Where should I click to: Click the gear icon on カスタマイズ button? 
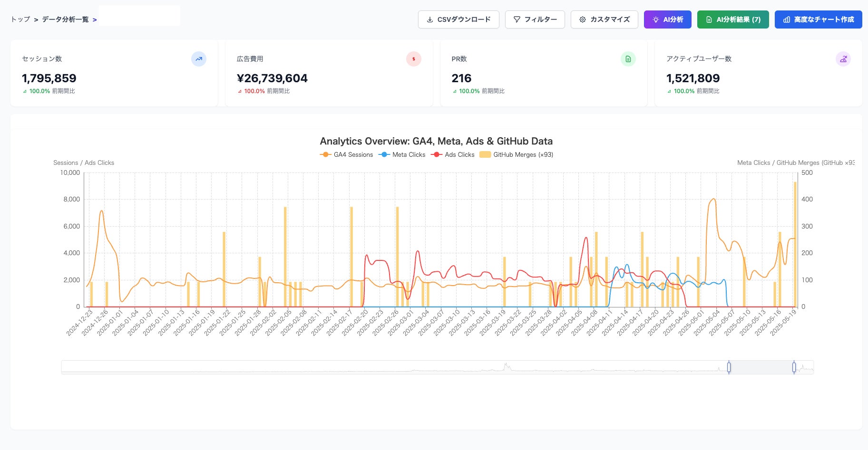pyautogui.click(x=583, y=19)
